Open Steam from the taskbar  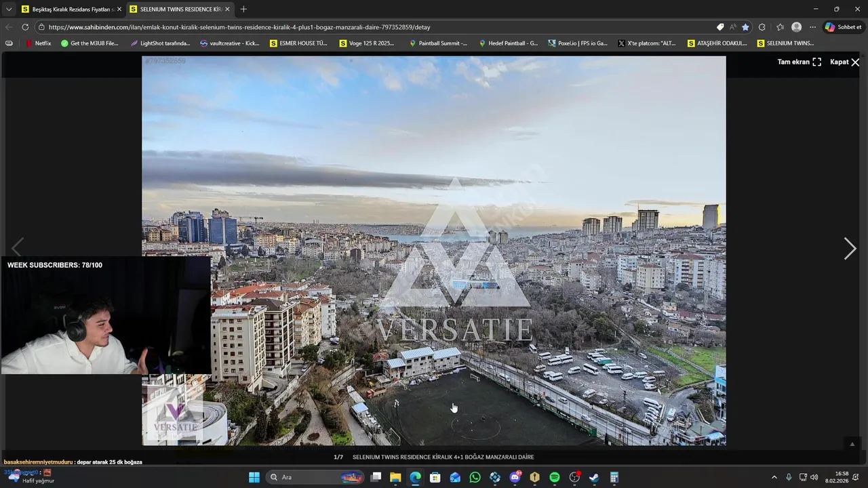tap(594, 477)
